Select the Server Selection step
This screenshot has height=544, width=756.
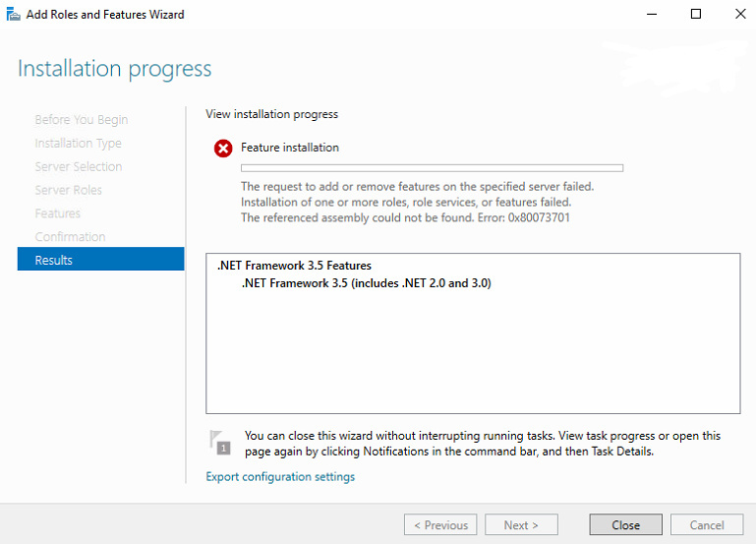78,167
